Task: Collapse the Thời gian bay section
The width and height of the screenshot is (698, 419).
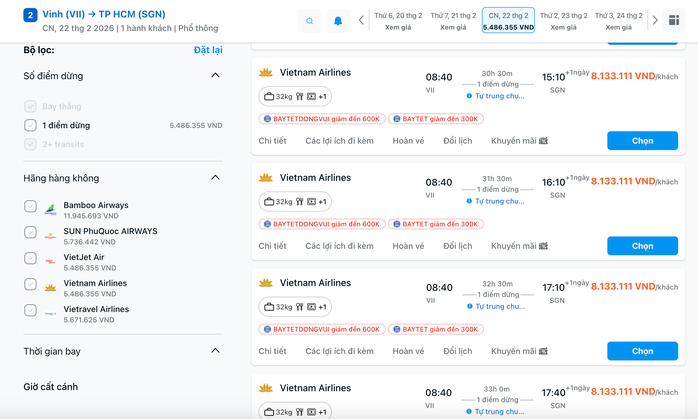Action: click(215, 351)
